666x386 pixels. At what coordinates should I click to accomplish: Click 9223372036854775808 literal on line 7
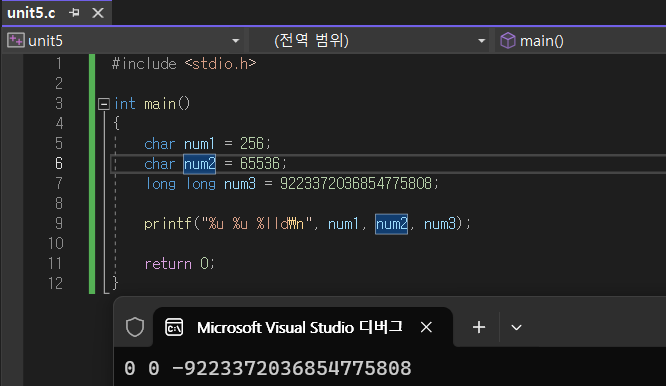(x=356, y=183)
